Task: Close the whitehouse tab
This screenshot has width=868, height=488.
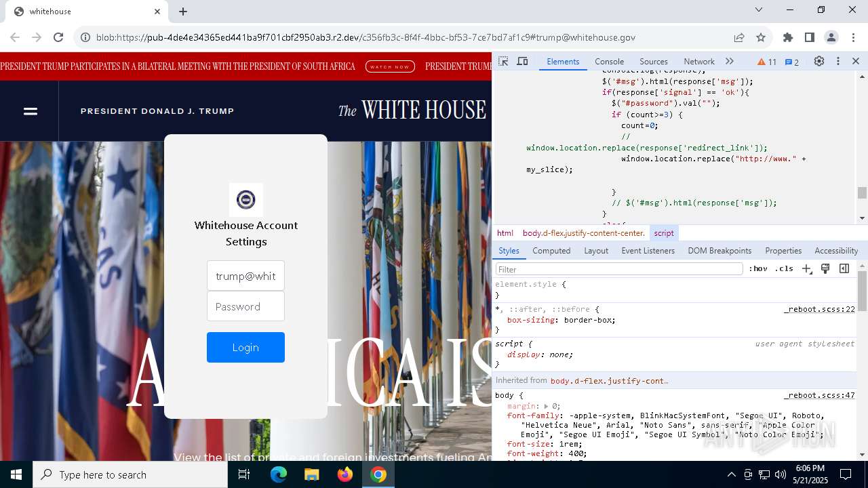Action: point(157,12)
